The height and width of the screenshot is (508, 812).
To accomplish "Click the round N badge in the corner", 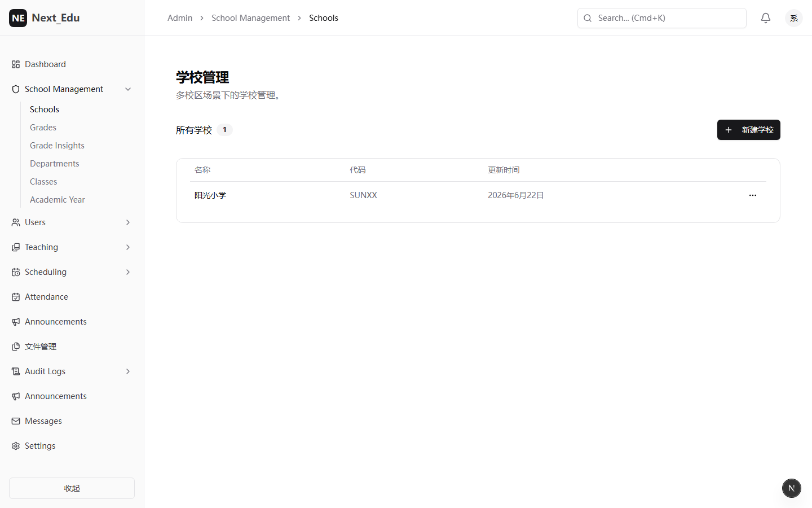I will (792, 488).
